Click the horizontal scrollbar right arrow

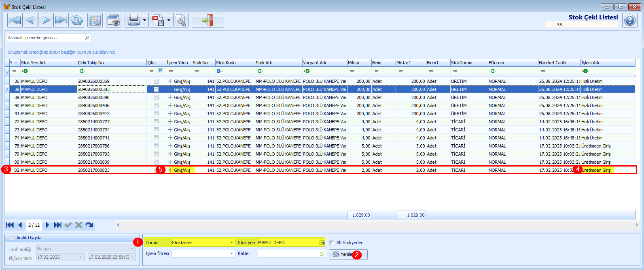636,225
